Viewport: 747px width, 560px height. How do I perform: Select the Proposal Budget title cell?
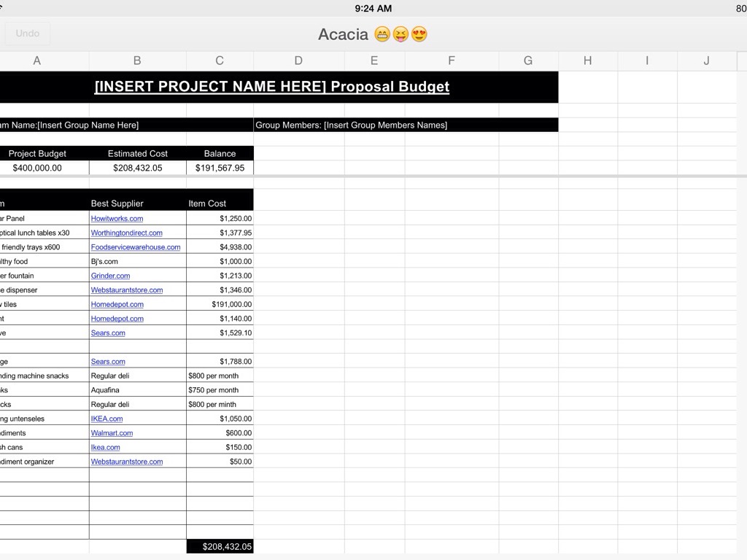pyautogui.click(x=271, y=87)
